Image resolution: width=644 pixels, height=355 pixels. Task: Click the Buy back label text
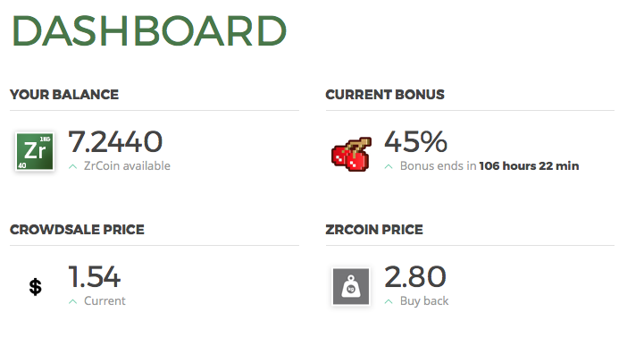click(x=424, y=301)
